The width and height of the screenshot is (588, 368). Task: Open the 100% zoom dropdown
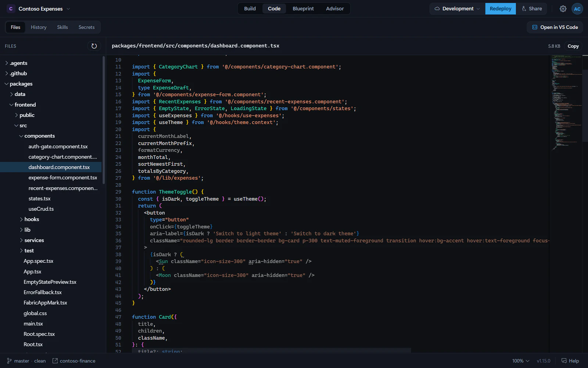click(521, 361)
